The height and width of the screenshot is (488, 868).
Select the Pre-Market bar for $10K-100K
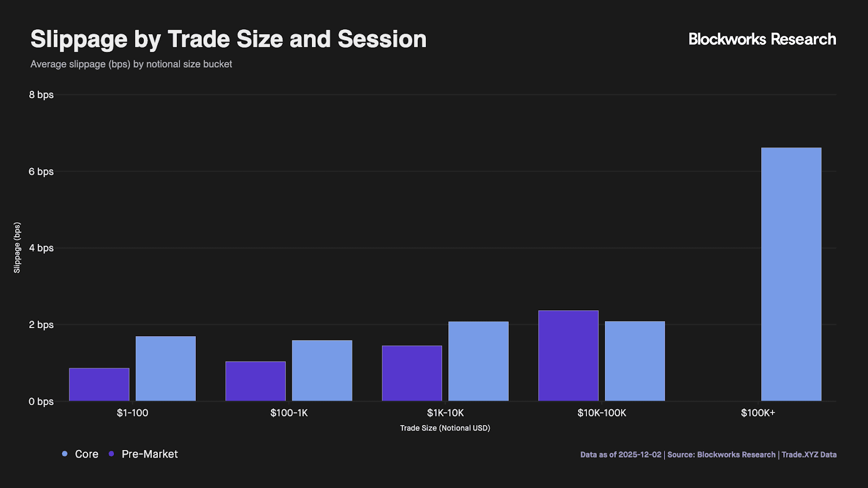click(x=568, y=356)
